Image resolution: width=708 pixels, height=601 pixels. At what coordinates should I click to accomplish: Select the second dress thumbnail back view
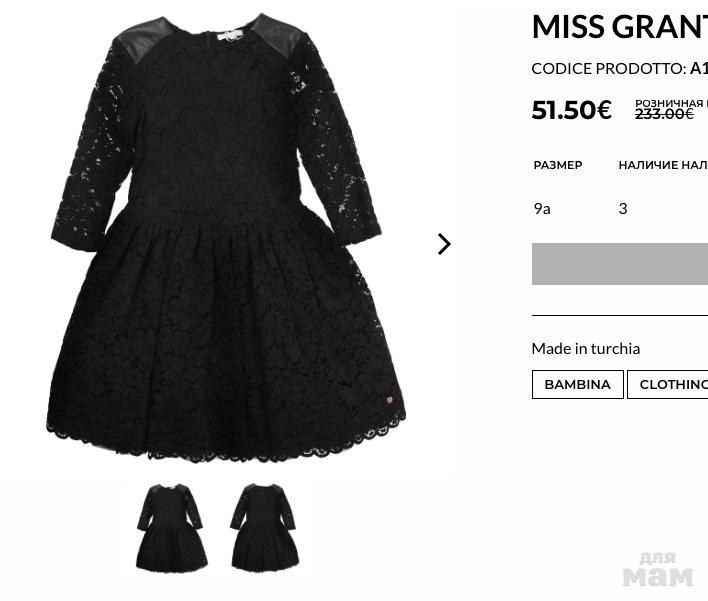[265, 526]
